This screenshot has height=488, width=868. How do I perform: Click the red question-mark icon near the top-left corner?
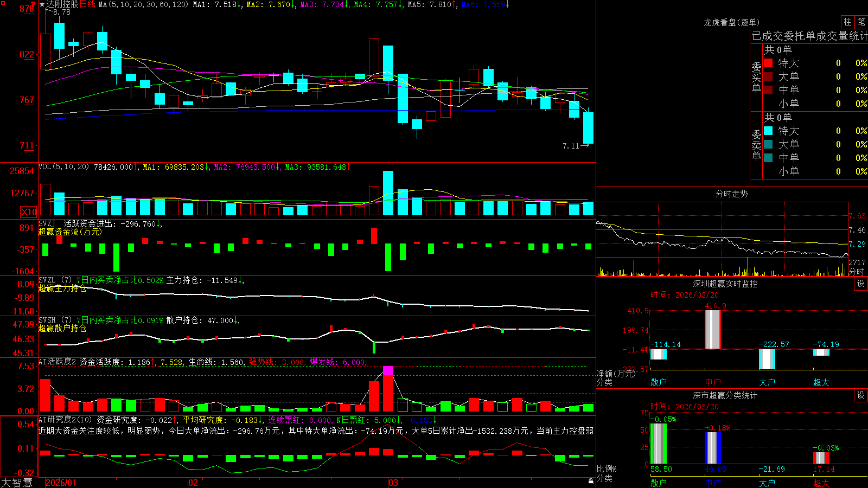point(33,4)
